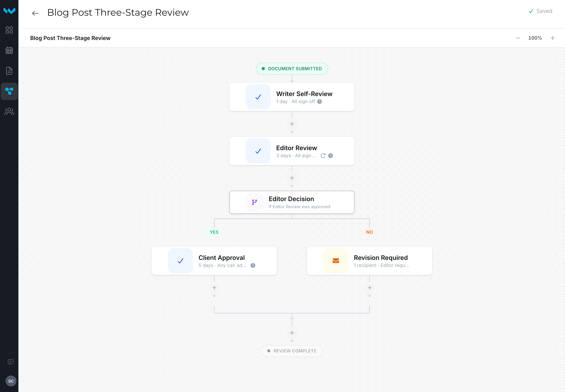Open the documents icon in the sidebar
Viewport: 565px width, 392px height.
[9, 71]
